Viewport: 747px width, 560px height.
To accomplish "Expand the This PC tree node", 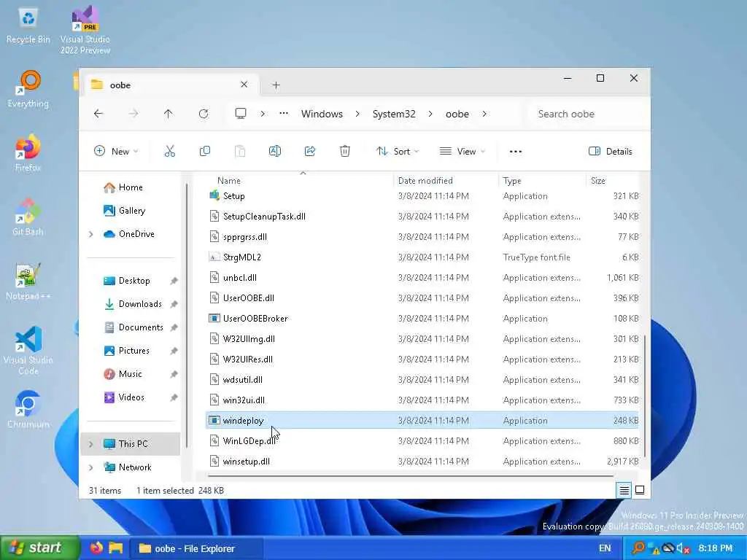I will point(90,444).
